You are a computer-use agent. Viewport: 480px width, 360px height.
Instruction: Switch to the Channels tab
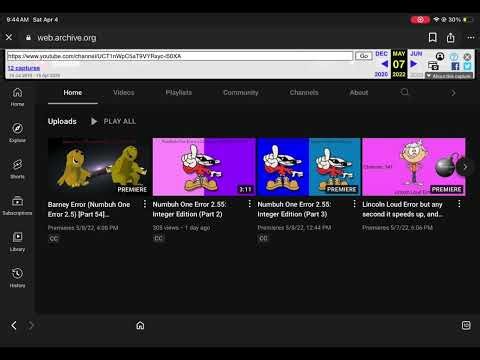coord(304,93)
